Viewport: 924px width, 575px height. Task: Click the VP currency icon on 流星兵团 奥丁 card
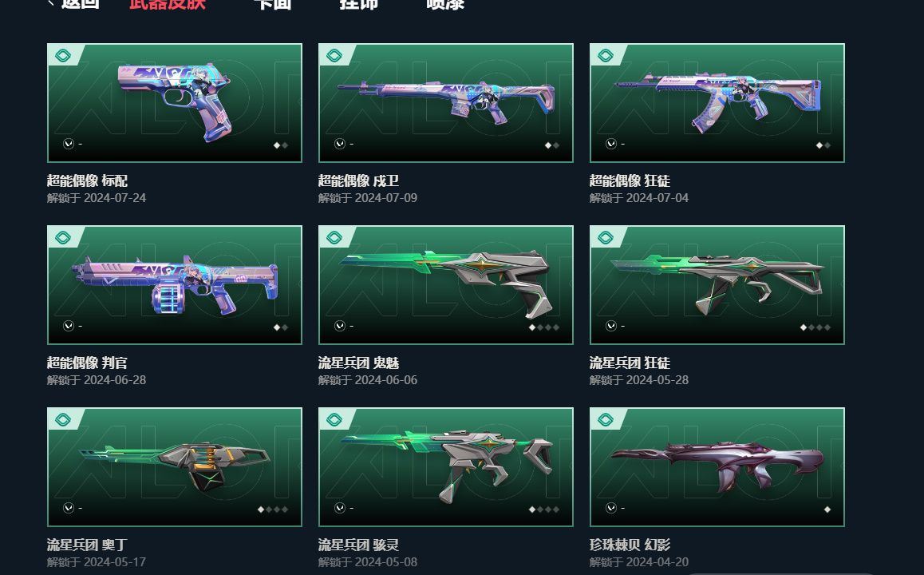(x=69, y=508)
